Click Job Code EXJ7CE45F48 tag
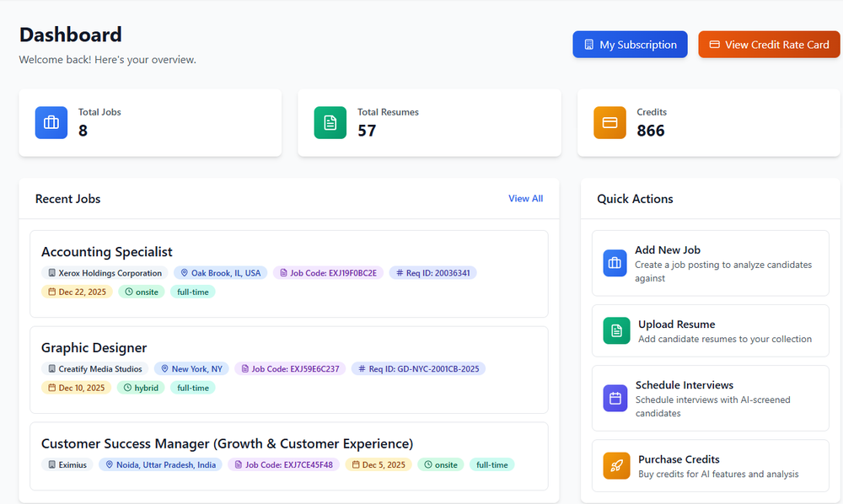Image resolution: width=843 pixels, height=504 pixels. click(x=283, y=464)
